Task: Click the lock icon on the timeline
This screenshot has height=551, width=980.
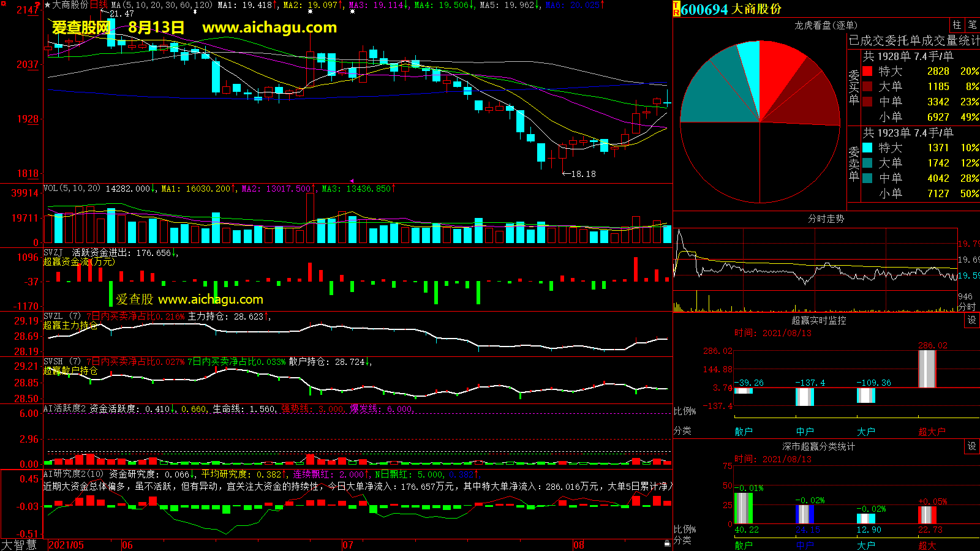Action: pos(667,543)
